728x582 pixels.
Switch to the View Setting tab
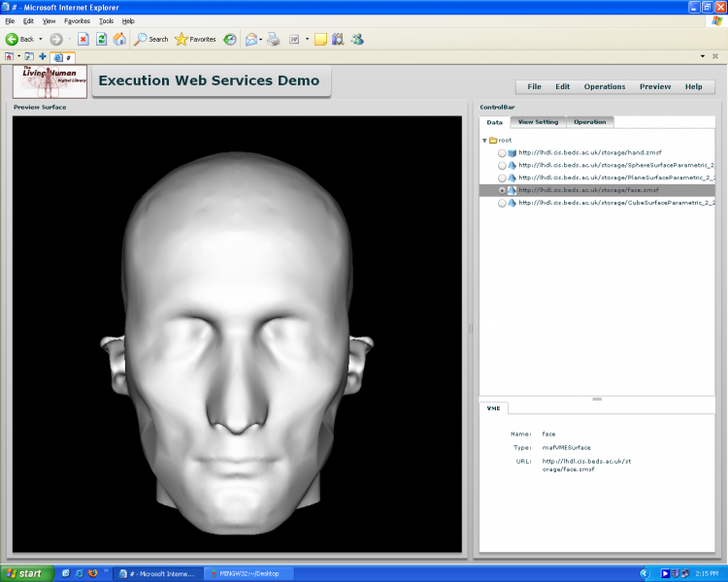click(538, 122)
